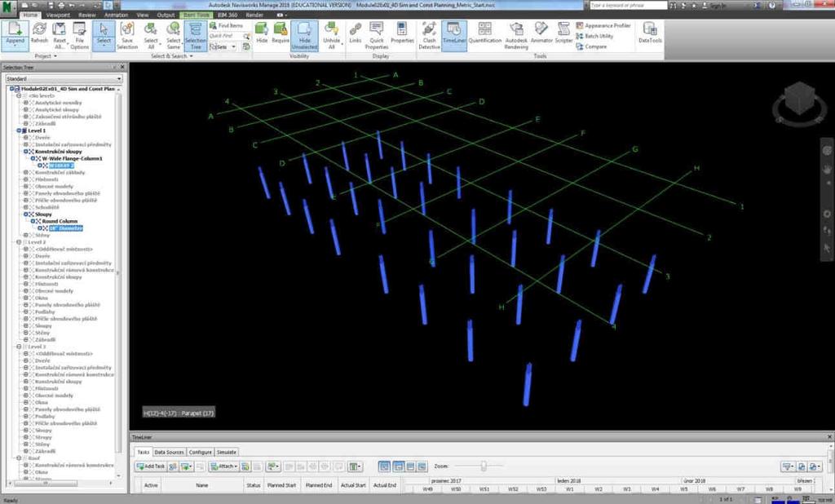The width and height of the screenshot is (835, 504).
Task: Switch to the Viewpoint ribbon tab
Action: (58, 15)
